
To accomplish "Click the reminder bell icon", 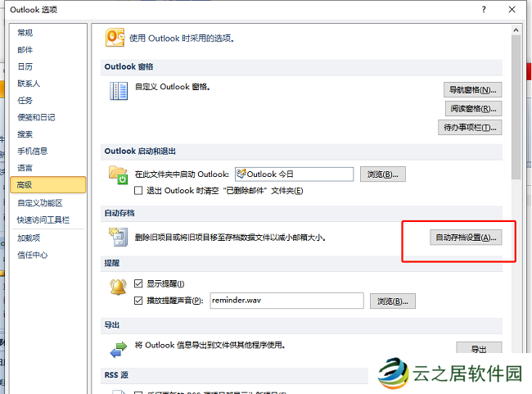I will point(118,287).
